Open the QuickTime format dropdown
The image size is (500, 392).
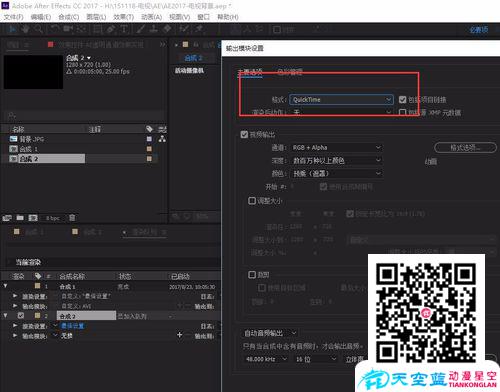(341, 100)
